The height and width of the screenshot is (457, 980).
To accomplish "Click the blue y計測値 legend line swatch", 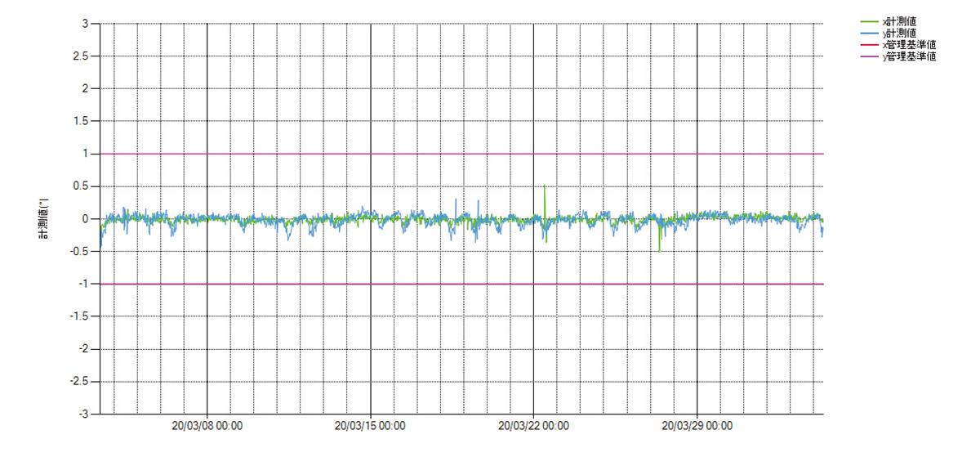I will coord(869,33).
